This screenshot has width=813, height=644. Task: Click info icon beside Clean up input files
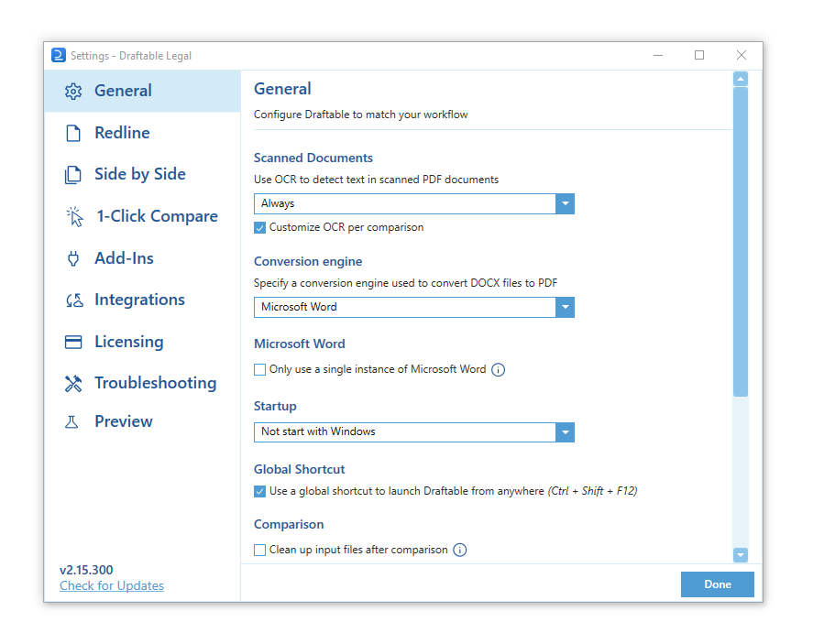click(x=460, y=550)
